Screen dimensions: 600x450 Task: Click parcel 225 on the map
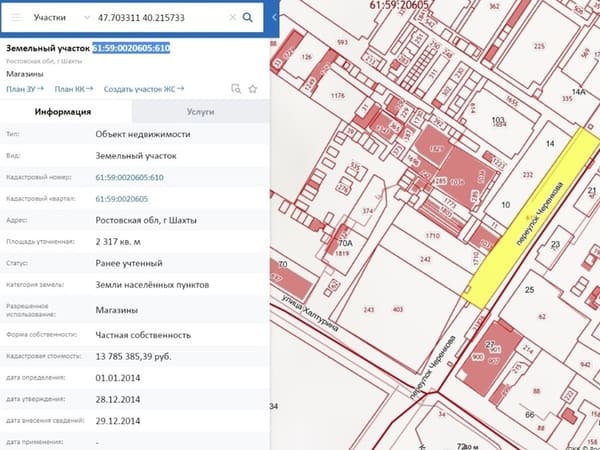pyautogui.click(x=539, y=46)
